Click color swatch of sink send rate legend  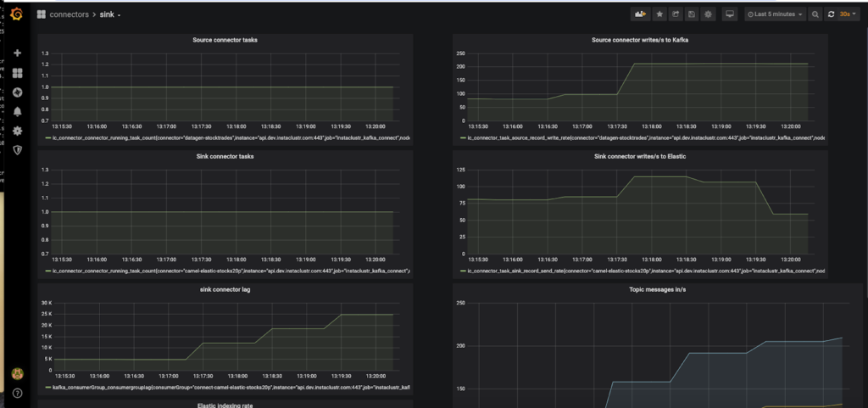[463, 271]
